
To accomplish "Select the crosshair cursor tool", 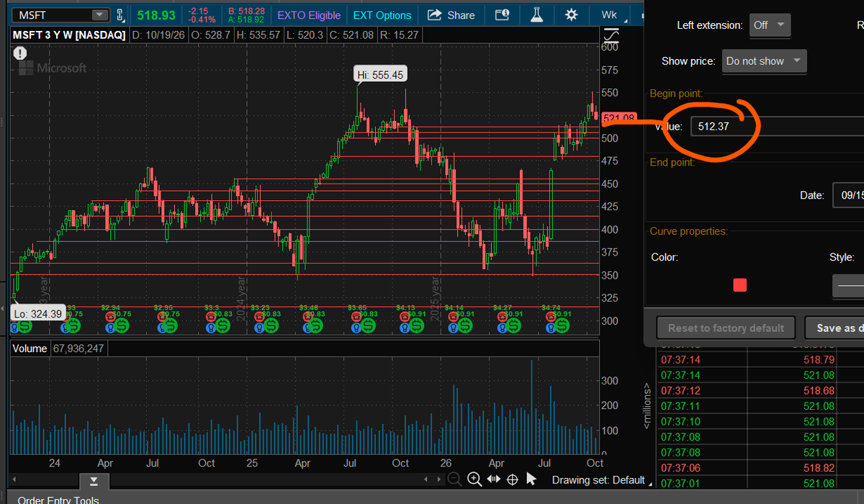I will (x=513, y=479).
